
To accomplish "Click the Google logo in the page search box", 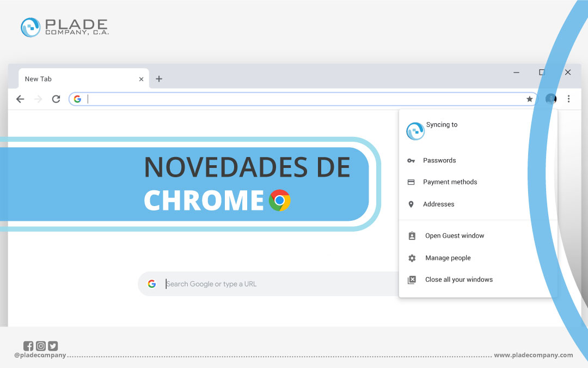I will (x=152, y=284).
